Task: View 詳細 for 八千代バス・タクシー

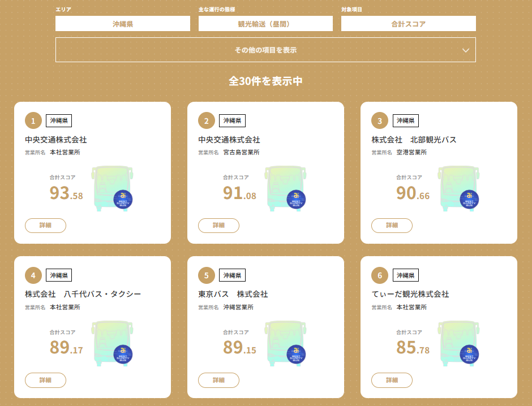Action: coord(45,380)
